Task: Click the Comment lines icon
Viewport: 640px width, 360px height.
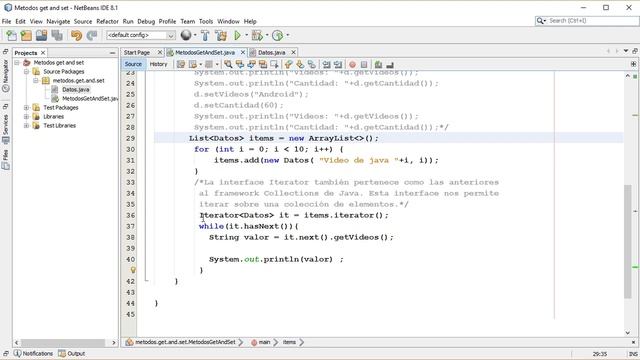Action: pyautogui.click(x=378, y=64)
